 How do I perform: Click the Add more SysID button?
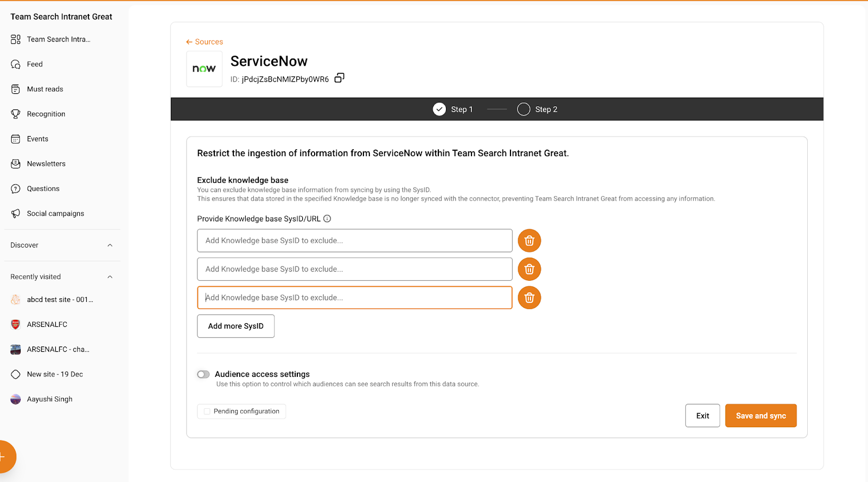click(x=235, y=326)
